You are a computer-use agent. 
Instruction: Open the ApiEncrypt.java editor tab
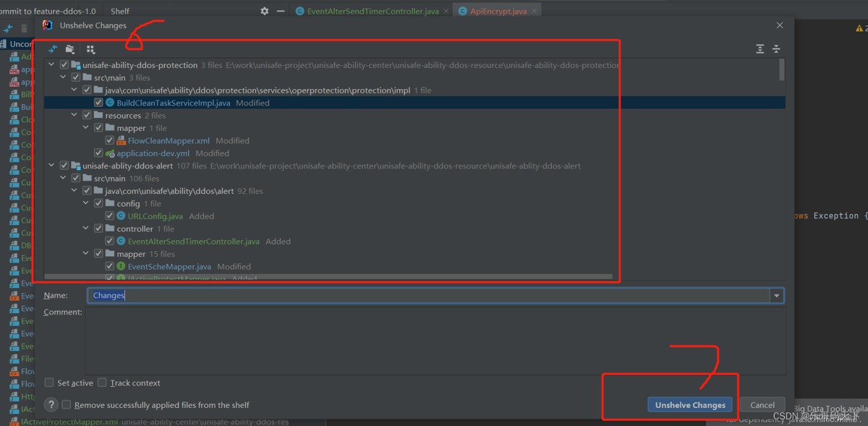coord(497,12)
